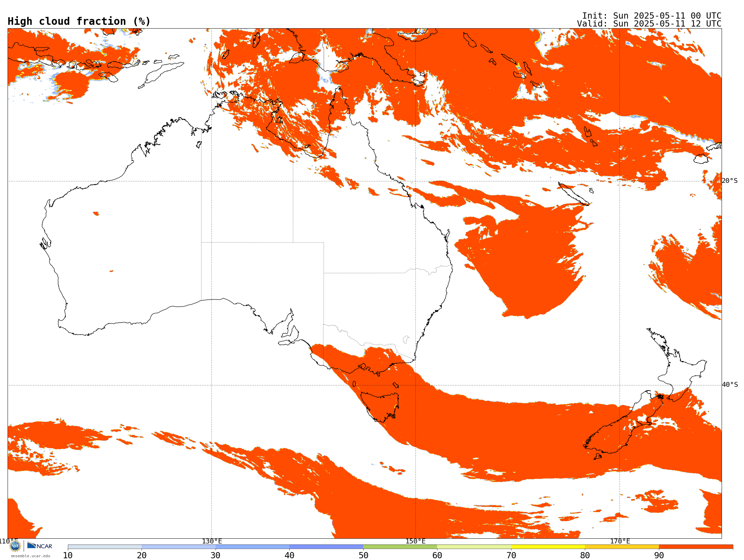Viewport: 744px width, 560px height.
Task: Click the 60–70 pale yellow-green colorbar segment
Action: coord(474,547)
